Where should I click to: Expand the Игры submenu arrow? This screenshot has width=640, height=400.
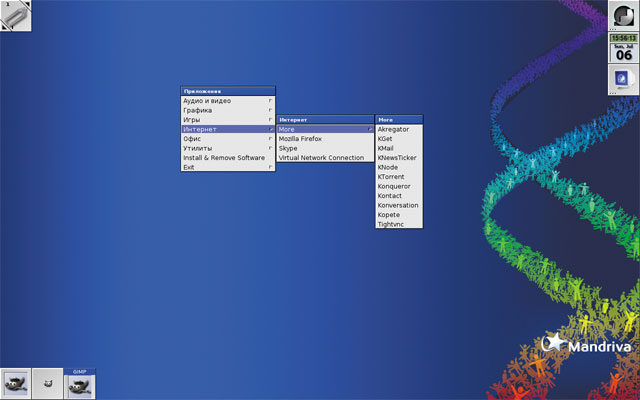(x=270, y=120)
